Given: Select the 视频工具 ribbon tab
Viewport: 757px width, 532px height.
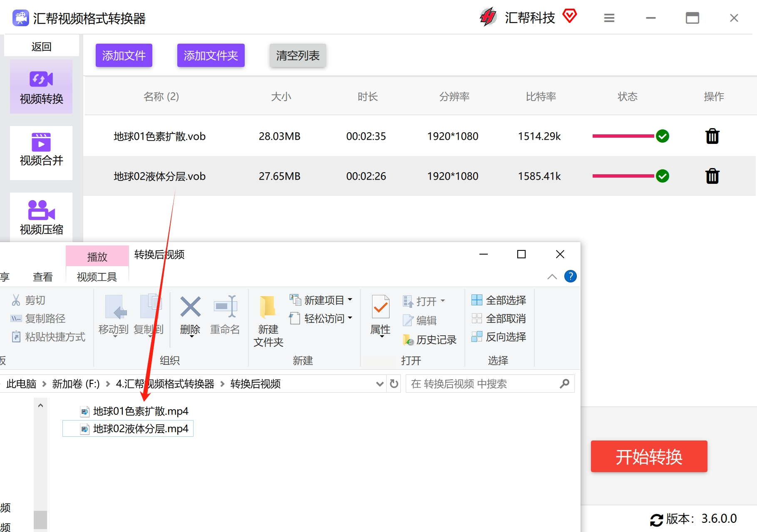Looking at the screenshot, I should coord(97,277).
